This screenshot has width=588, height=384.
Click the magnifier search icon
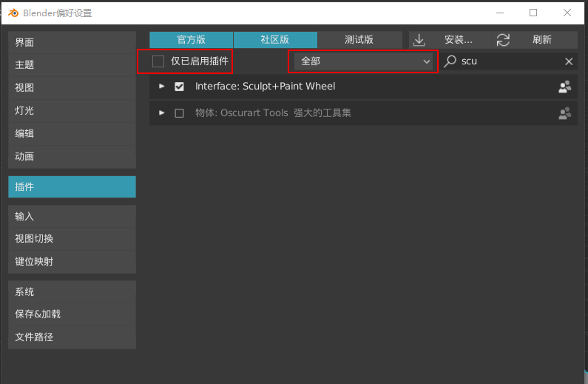pos(450,61)
